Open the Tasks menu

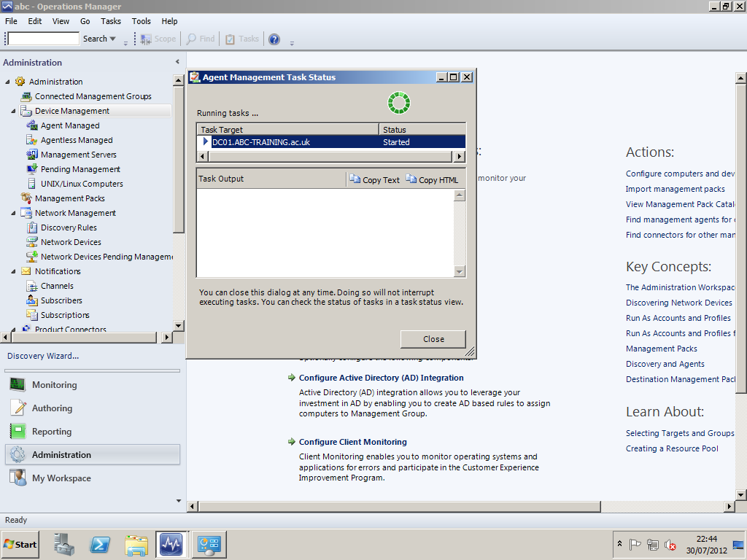[x=111, y=21]
